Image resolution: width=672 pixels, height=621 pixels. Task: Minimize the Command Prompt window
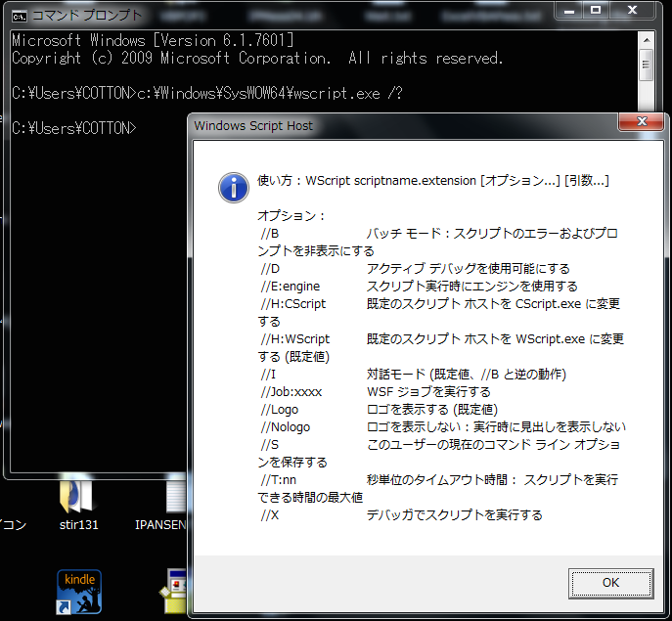pos(569,11)
